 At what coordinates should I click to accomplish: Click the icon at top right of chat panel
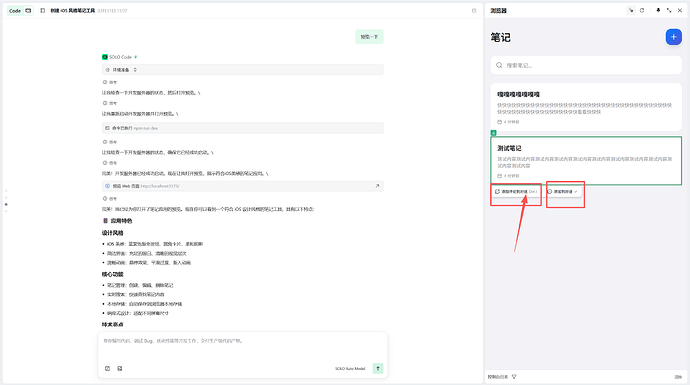(474, 11)
